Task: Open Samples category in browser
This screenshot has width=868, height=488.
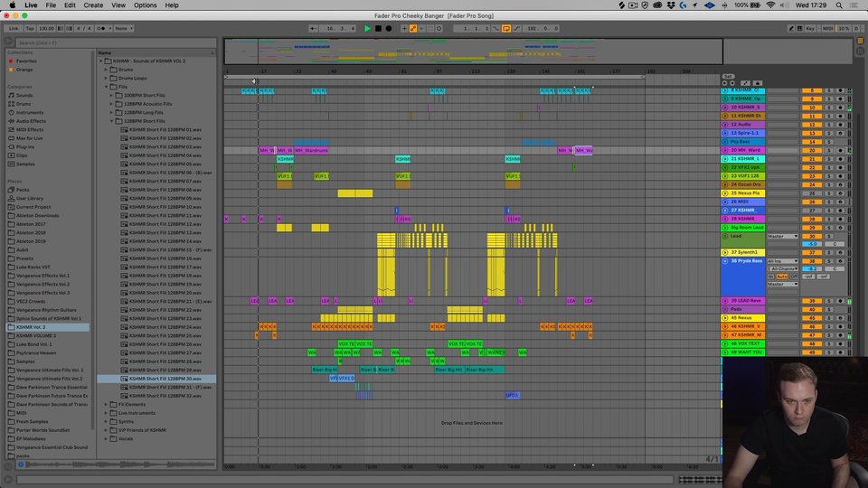Action: [x=25, y=164]
